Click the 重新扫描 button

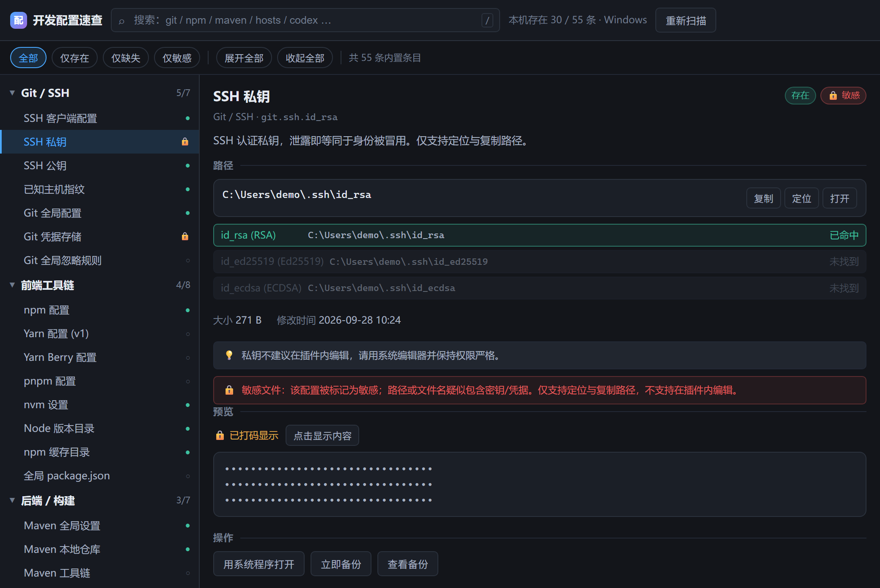click(686, 20)
